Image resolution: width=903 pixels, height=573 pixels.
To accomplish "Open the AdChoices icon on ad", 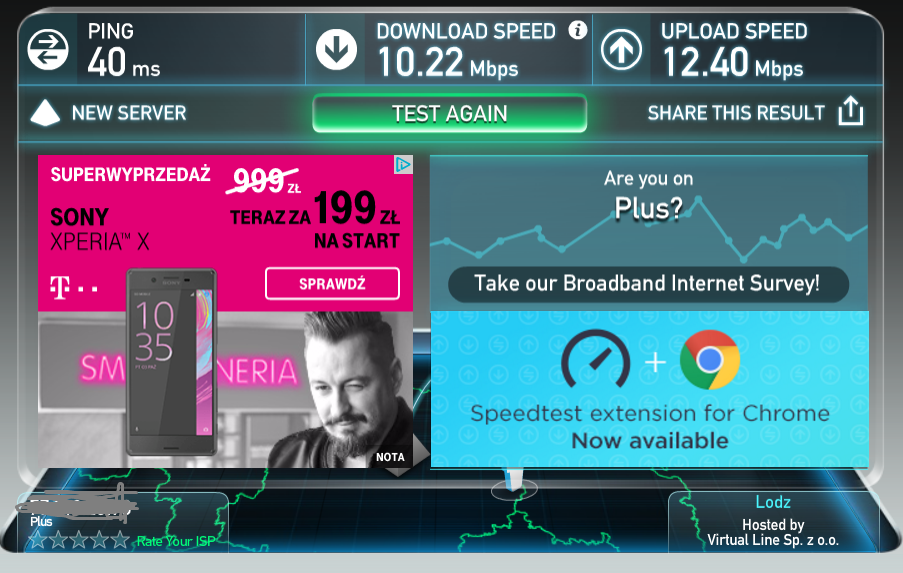I will [x=403, y=164].
